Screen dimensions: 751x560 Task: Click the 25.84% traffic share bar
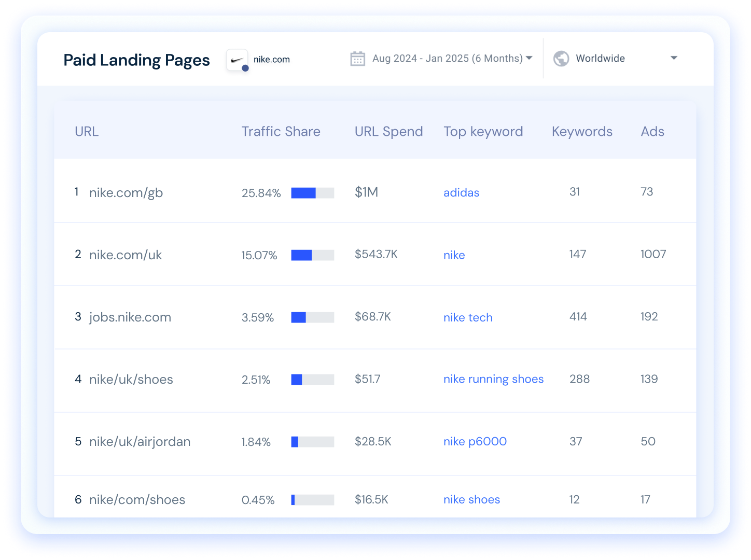pos(313,193)
